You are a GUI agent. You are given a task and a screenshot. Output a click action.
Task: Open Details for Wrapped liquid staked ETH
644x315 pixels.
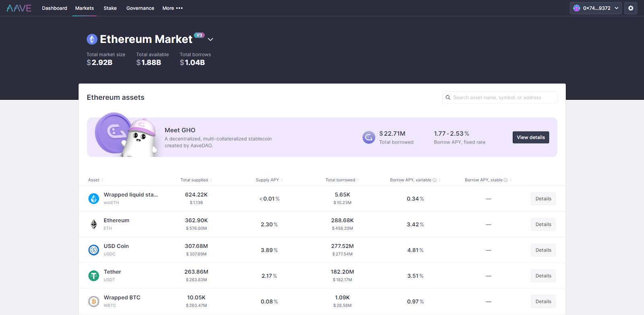pyautogui.click(x=543, y=198)
